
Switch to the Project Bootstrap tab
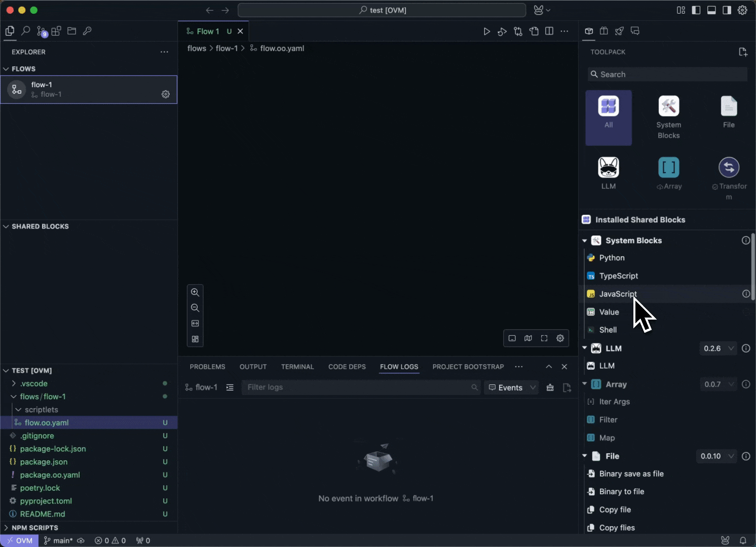[x=468, y=367]
